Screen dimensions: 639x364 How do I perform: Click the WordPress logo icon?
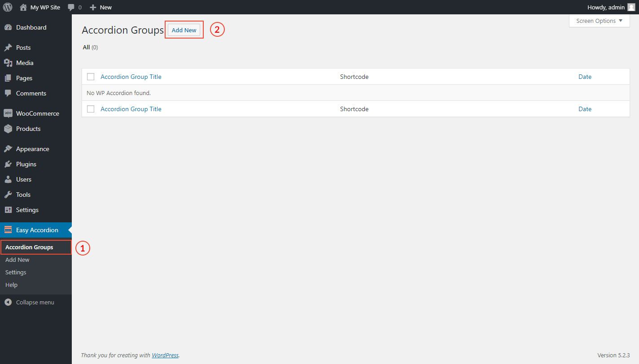(x=8, y=7)
